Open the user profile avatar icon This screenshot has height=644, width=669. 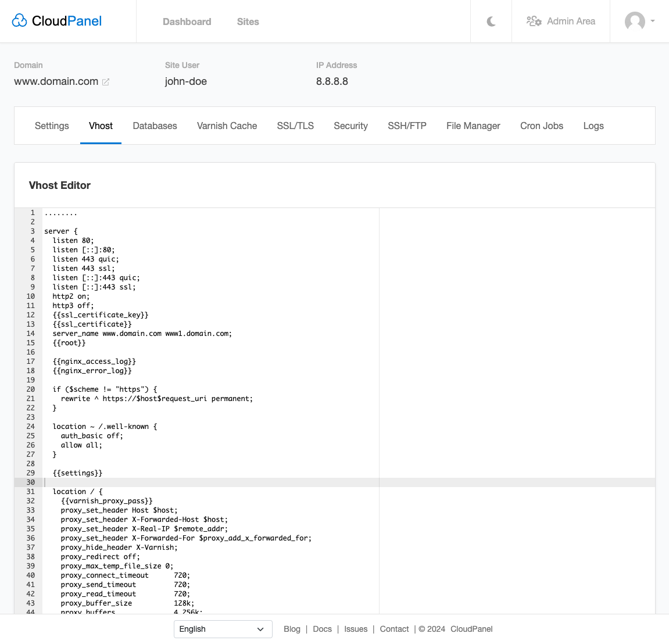(x=634, y=22)
